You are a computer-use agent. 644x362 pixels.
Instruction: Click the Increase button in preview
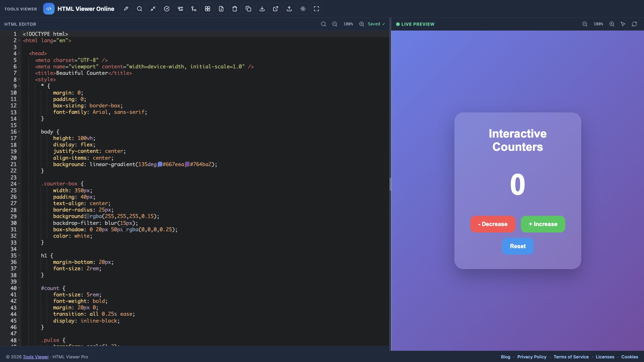coord(543,224)
